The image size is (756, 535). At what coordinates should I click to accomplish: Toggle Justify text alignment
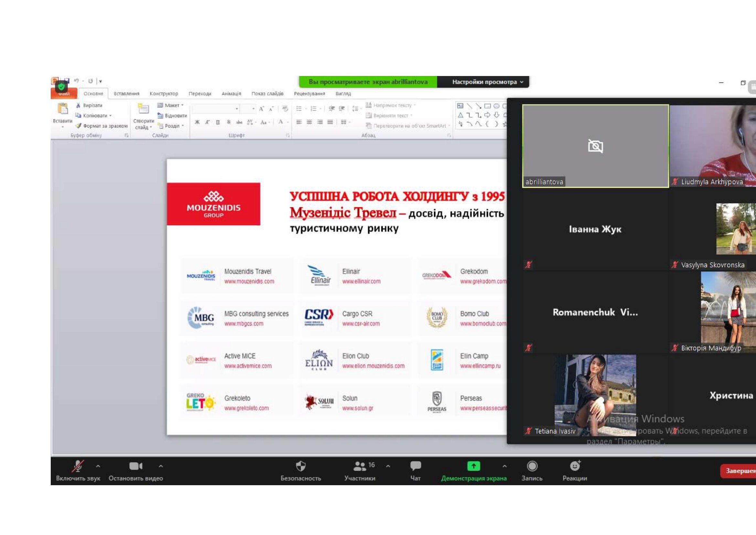pyautogui.click(x=330, y=122)
